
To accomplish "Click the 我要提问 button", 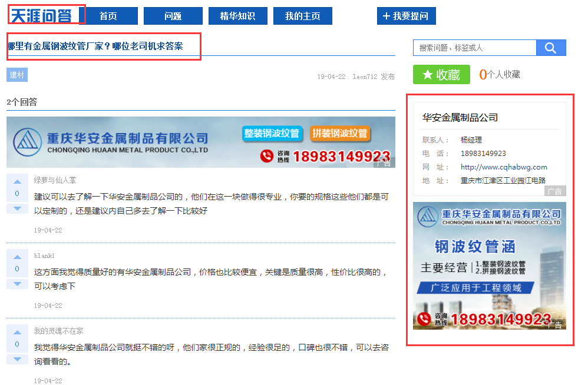I will tap(406, 16).
